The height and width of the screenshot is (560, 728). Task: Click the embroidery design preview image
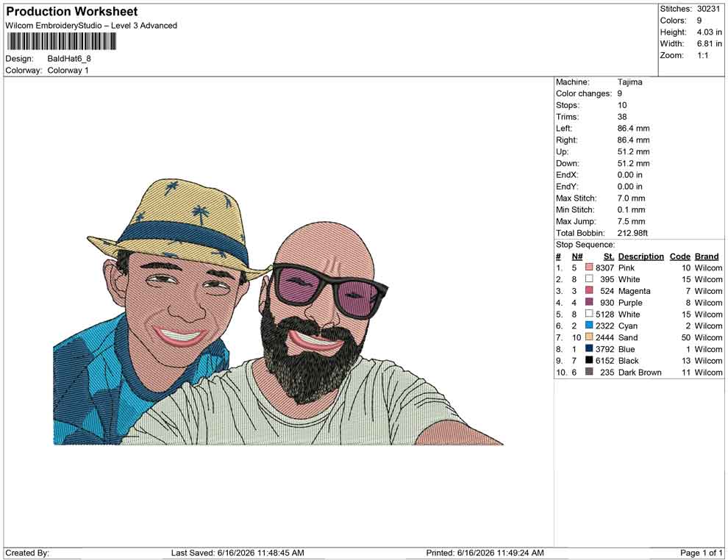click(x=279, y=312)
